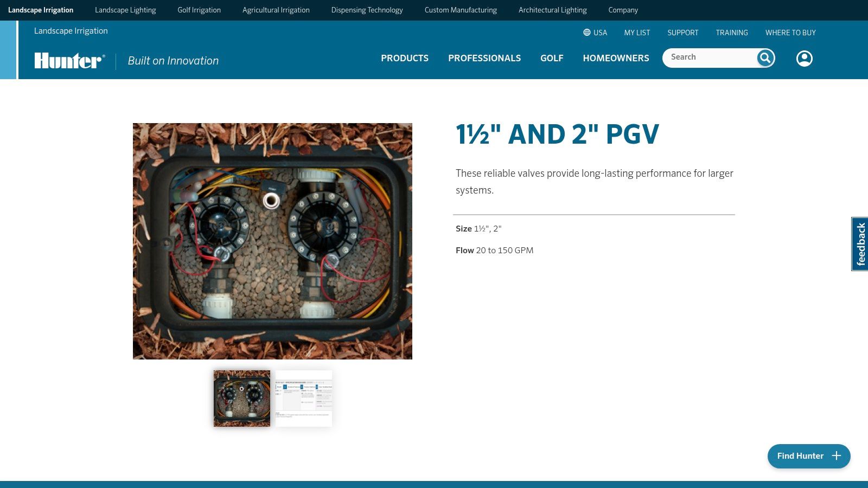Open WHERE TO BUY
868x488 pixels.
click(x=790, y=33)
